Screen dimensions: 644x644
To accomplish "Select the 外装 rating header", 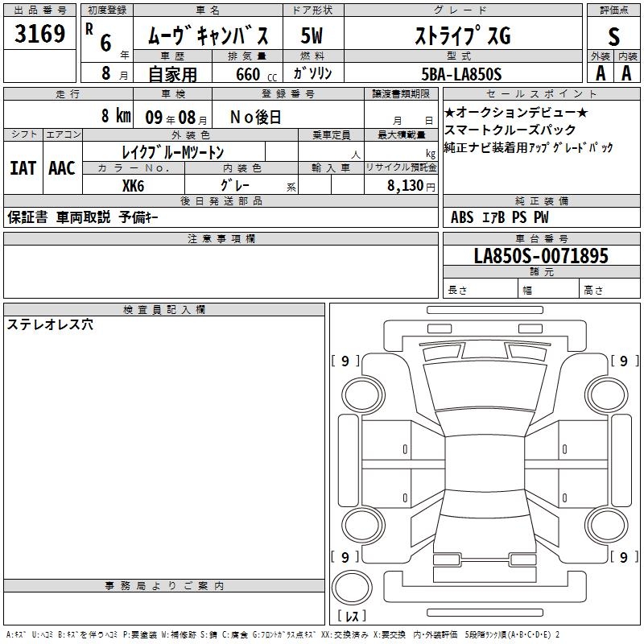I will pos(601,56).
